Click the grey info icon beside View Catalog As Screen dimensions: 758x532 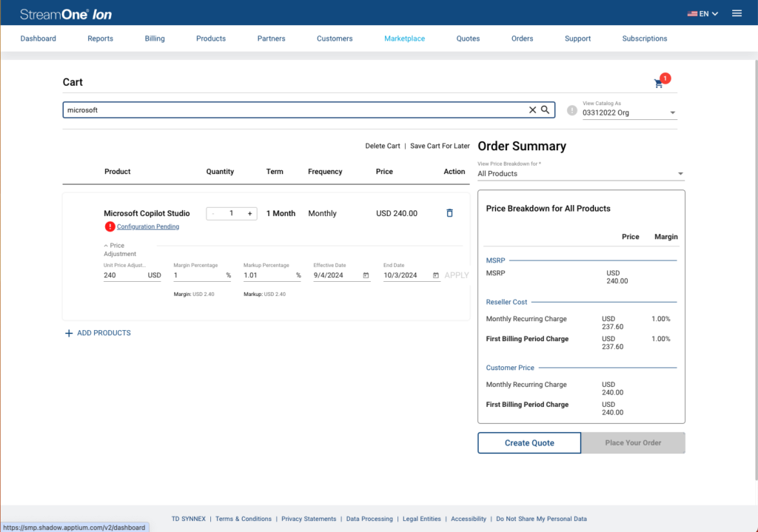pos(572,110)
